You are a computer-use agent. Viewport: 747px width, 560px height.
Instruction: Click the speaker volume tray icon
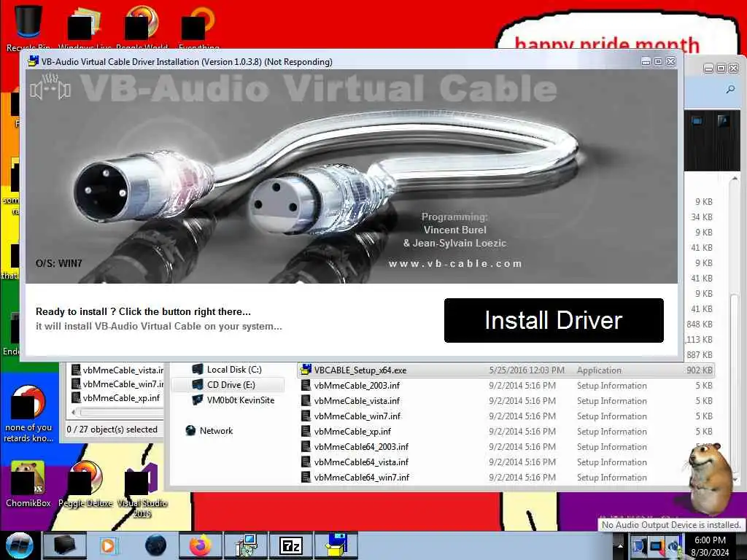674,545
